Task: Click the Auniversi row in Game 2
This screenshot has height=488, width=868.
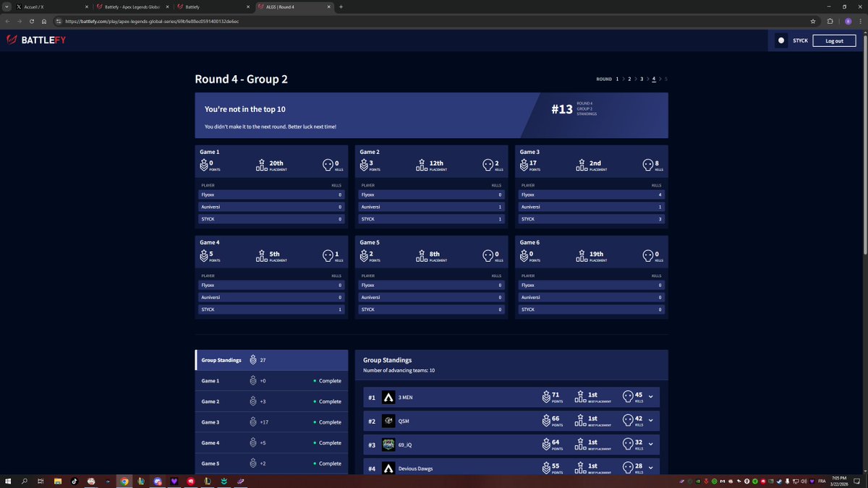Action: coord(431,207)
